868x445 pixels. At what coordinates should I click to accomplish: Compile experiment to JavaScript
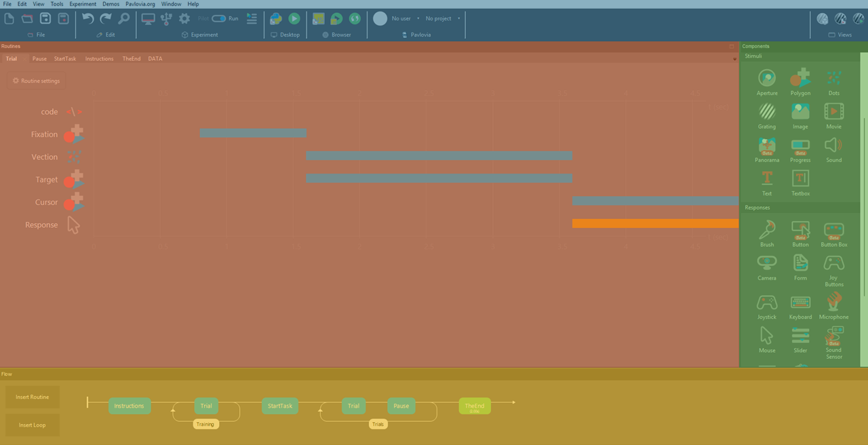pyautogui.click(x=318, y=19)
